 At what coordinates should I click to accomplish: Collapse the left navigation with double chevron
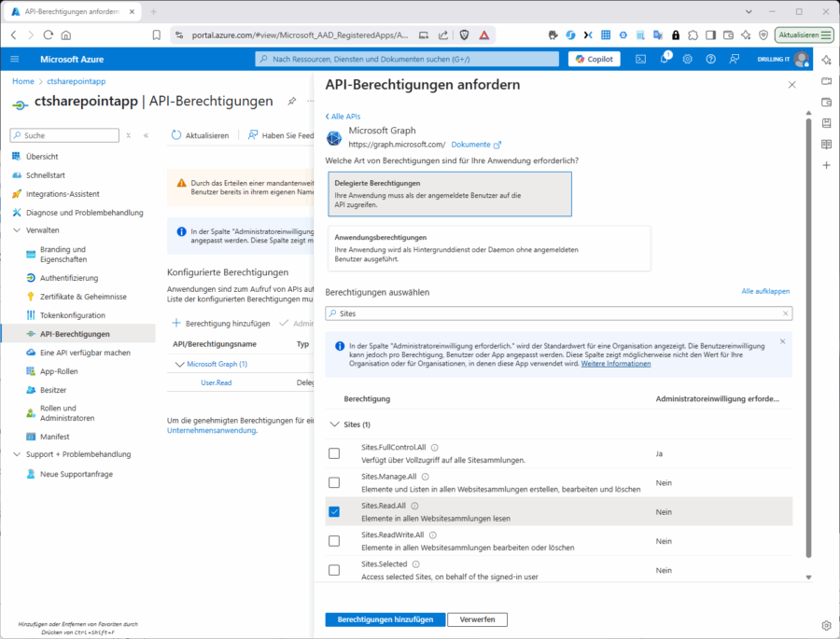[x=146, y=135]
